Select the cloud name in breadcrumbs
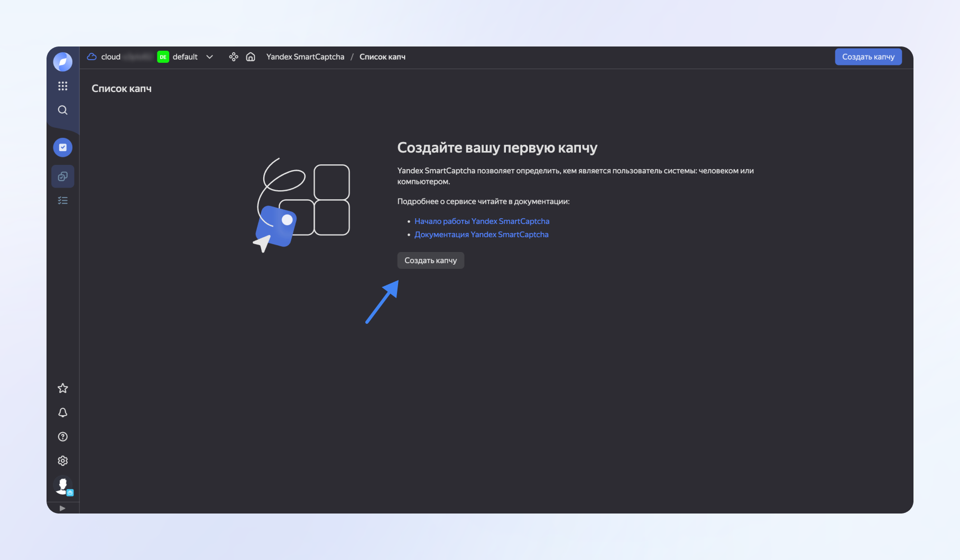This screenshot has width=960, height=560. (111, 57)
